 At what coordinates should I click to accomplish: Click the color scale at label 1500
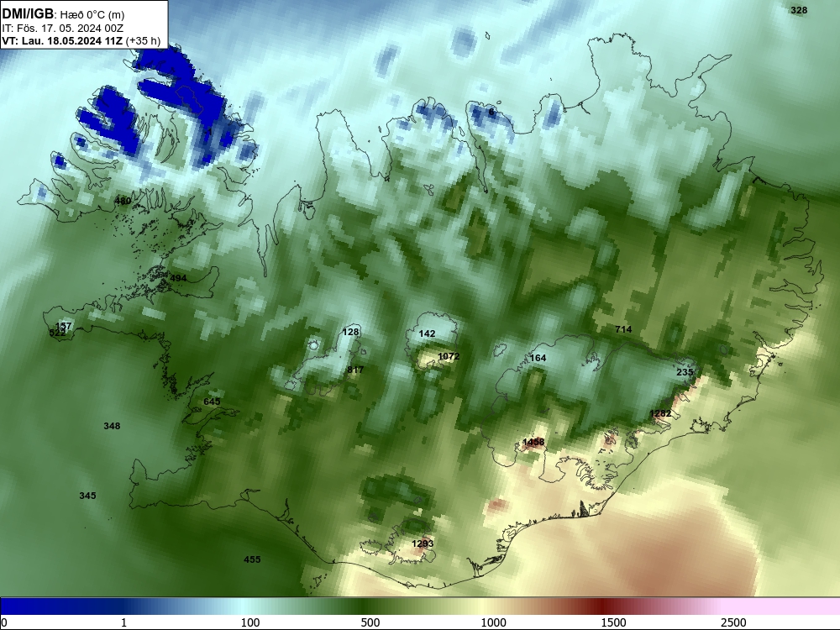613,622
